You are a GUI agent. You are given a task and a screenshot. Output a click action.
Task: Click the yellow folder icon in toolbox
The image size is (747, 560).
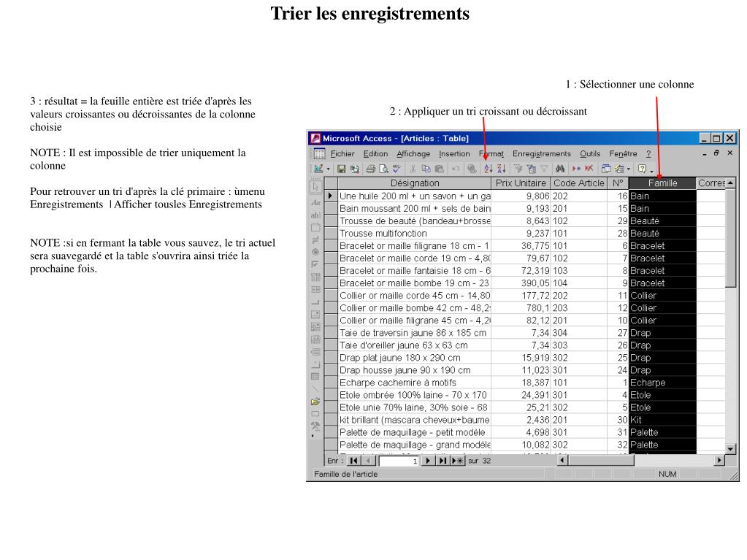[x=315, y=402]
